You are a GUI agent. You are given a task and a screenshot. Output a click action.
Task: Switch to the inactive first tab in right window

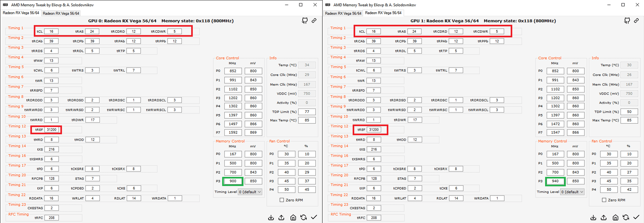coord(343,13)
